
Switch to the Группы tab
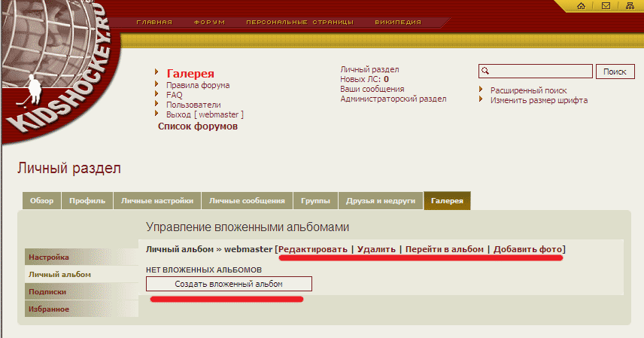[315, 201]
